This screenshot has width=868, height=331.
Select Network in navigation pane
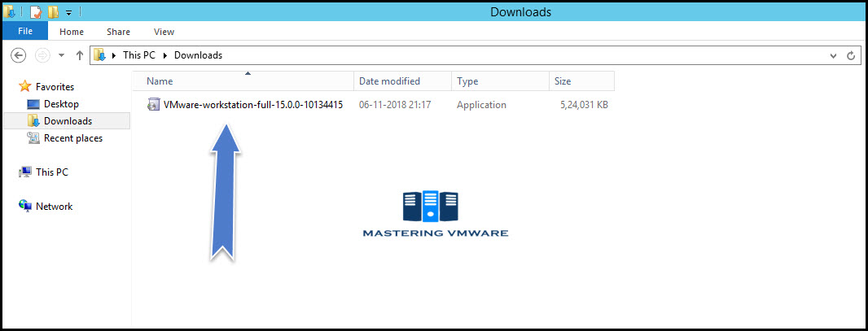pos(55,206)
